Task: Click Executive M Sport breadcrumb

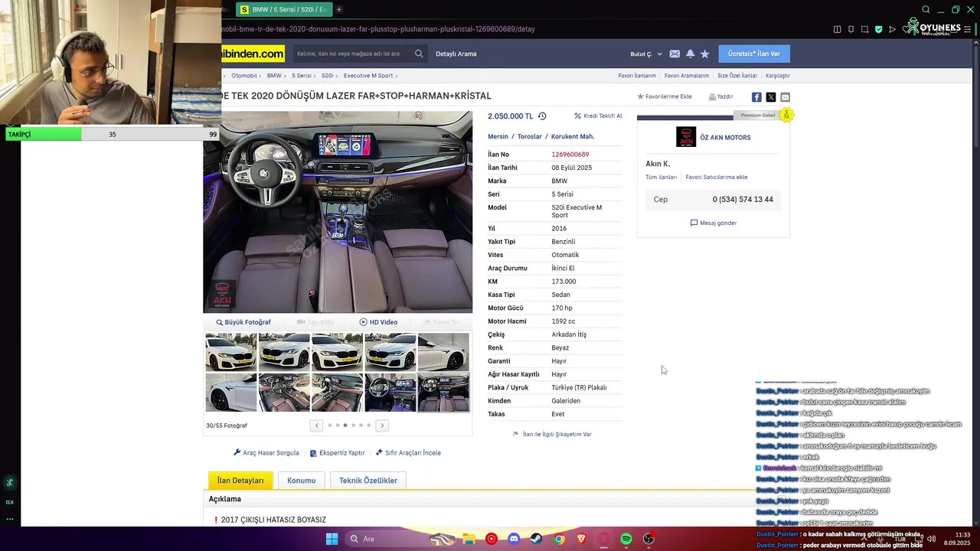Action: 368,76
